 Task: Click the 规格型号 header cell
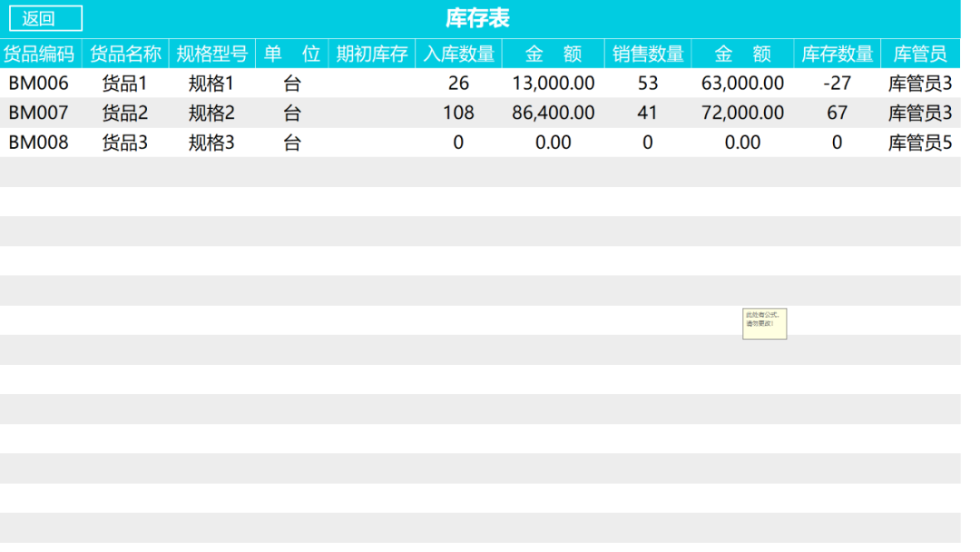click(x=211, y=54)
